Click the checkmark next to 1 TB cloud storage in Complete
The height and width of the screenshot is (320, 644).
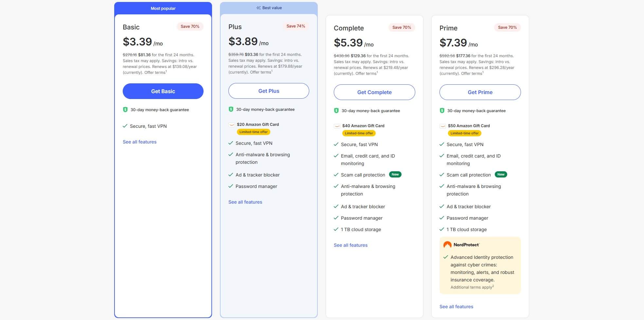click(336, 229)
